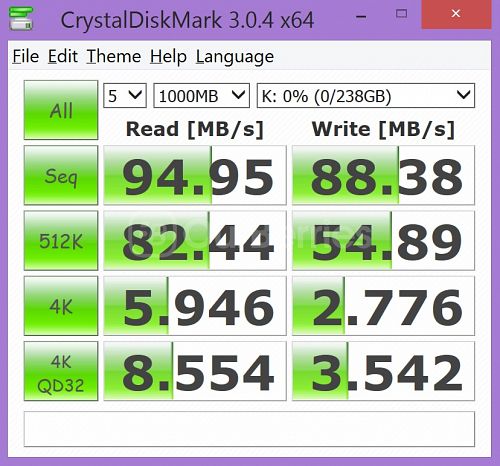Open the Help menu
Image resolution: width=500 pixels, height=466 pixels.
point(168,56)
